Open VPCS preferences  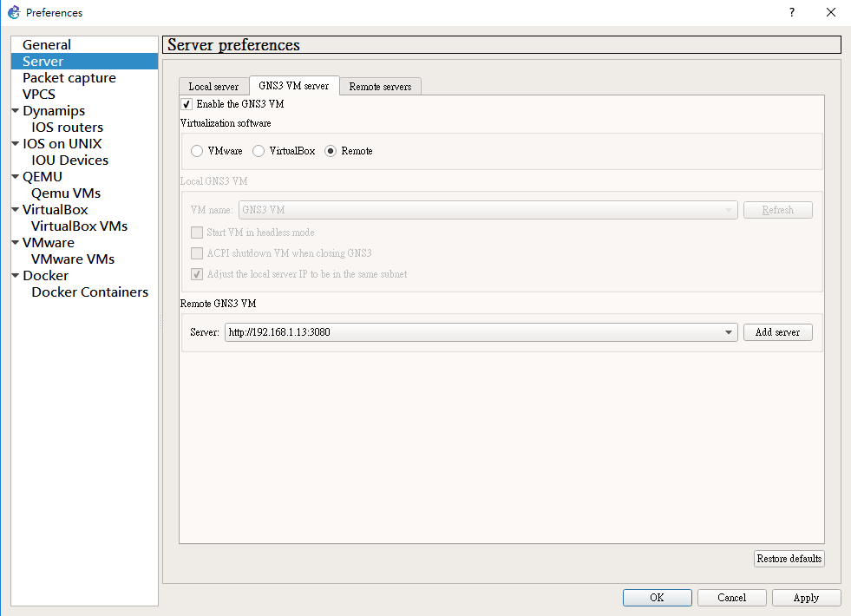(39, 94)
